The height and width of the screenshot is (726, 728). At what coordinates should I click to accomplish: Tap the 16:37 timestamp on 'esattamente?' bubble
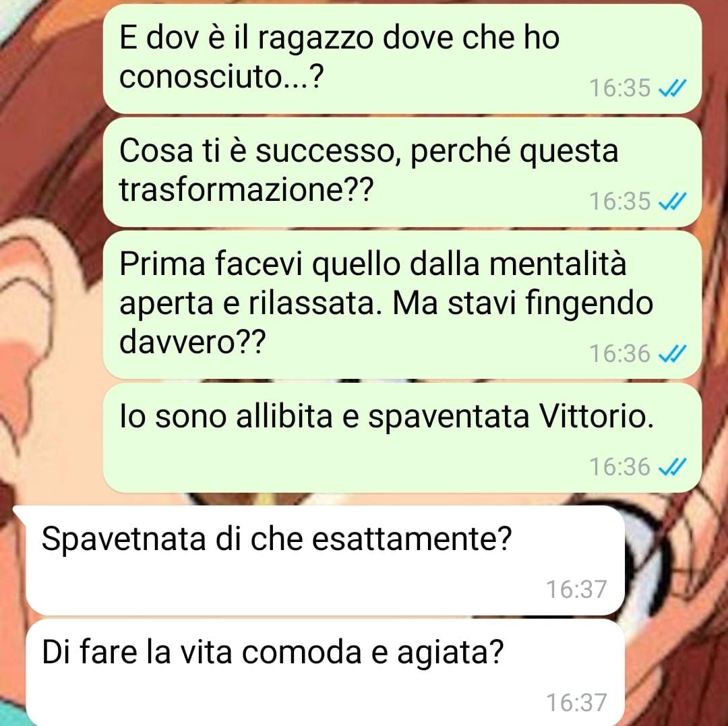coord(576,590)
